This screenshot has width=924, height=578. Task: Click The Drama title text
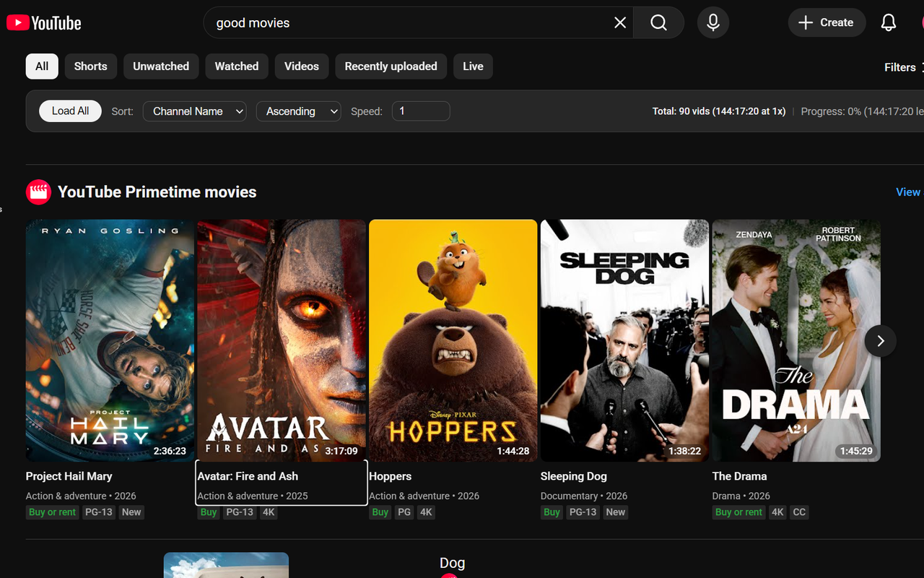coord(740,476)
